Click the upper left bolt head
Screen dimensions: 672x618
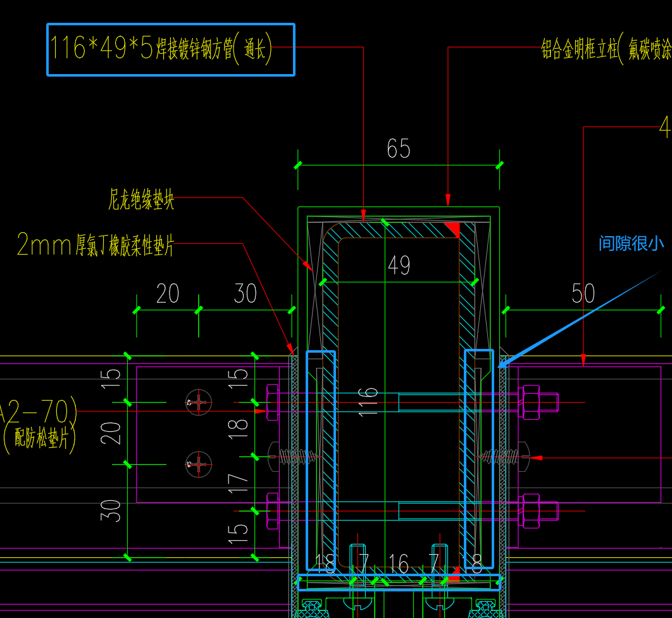pos(272,402)
